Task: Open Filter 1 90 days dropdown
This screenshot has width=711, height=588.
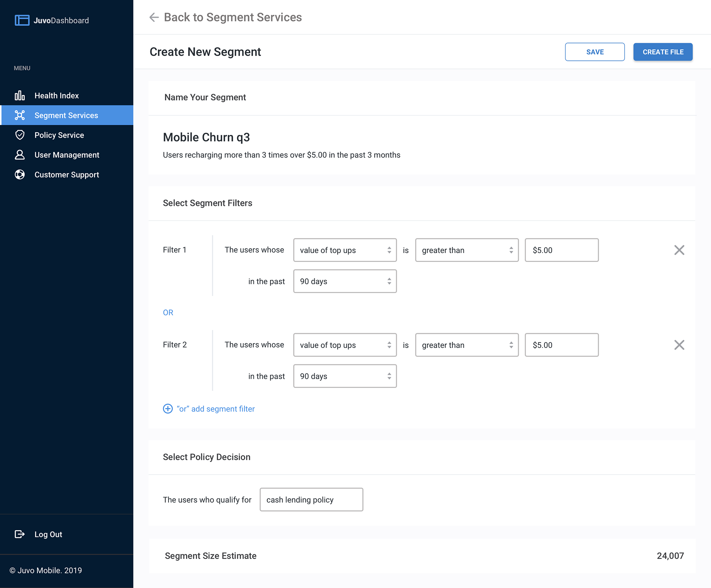Action: coord(345,281)
